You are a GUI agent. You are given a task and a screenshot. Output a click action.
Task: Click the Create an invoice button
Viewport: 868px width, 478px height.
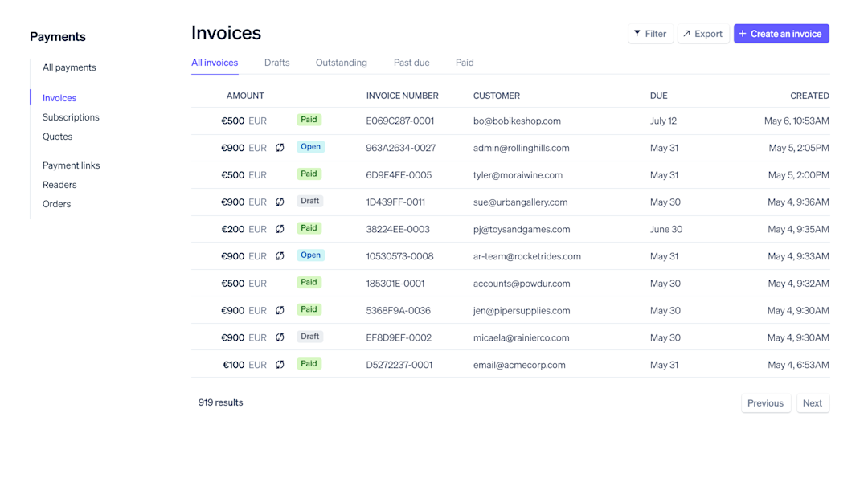(x=781, y=33)
